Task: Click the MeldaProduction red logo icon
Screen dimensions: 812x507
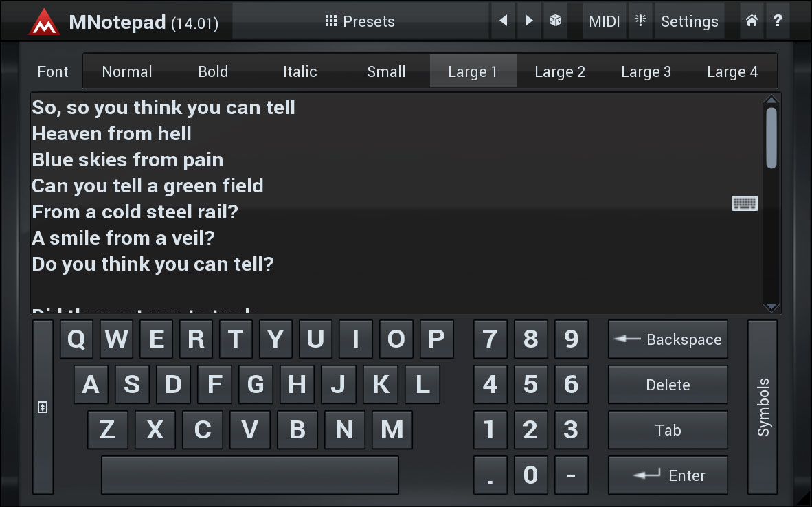Action: [44, 22]
